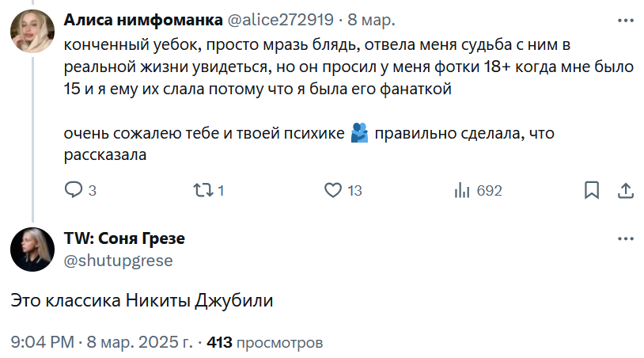
Task: Click the text "Это классика Никиты Джубили"
Action: pos(142,301)
